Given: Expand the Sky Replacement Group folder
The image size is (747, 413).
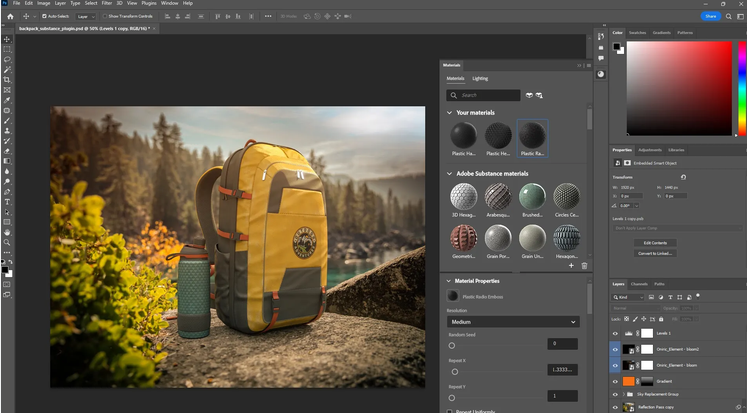Looking at the screenshot, I should click(625, 395).
